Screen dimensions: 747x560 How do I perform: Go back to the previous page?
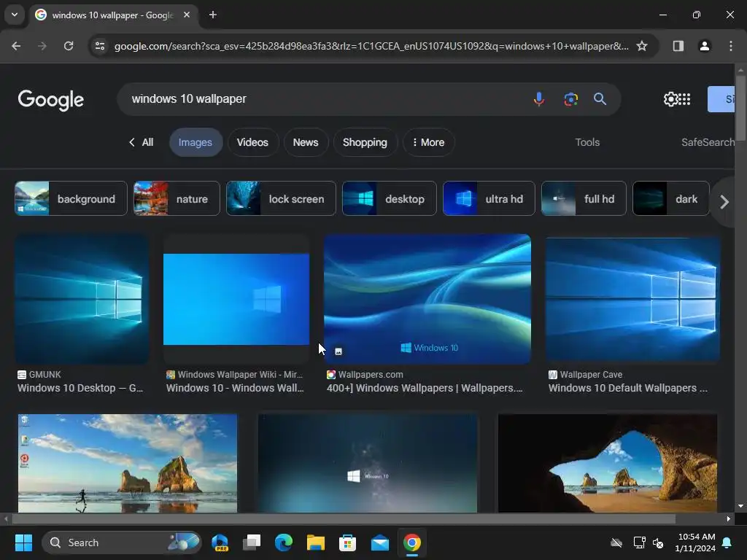[x=16, y=46]
